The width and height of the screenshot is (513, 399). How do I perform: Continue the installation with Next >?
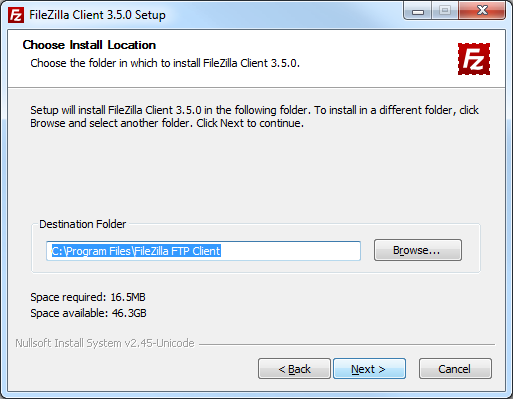click(x=369, y=369)
